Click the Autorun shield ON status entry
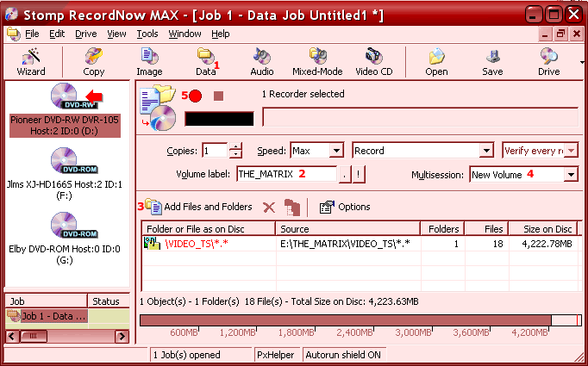The width and height of the screenshot is (588, 366). pos(343,355)
